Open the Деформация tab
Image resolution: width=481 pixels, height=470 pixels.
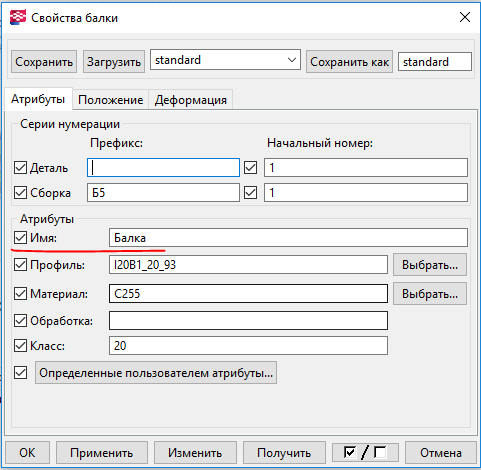(x=191, y=100)
